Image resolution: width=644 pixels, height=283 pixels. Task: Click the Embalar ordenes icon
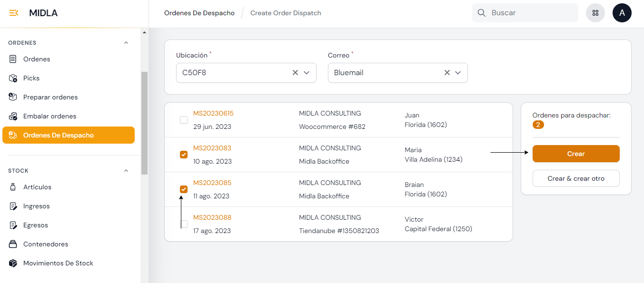click(13, 116)
